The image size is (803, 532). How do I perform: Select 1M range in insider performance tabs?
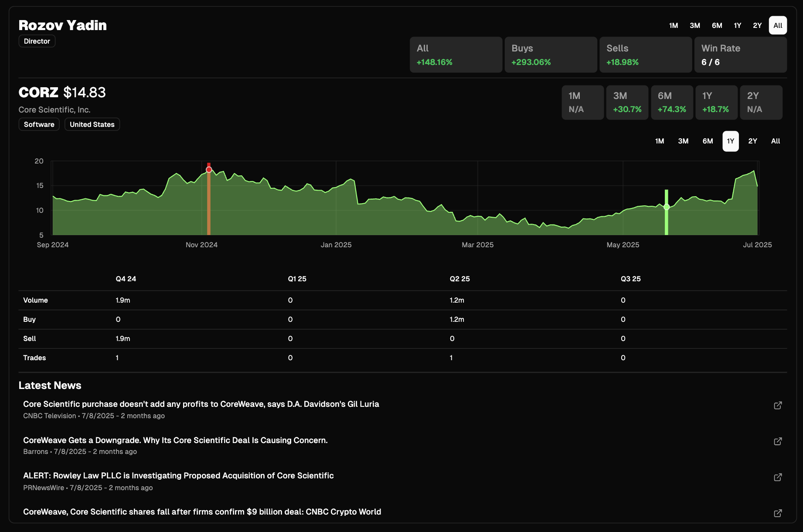pyautogui.click(x=674, y=25)
